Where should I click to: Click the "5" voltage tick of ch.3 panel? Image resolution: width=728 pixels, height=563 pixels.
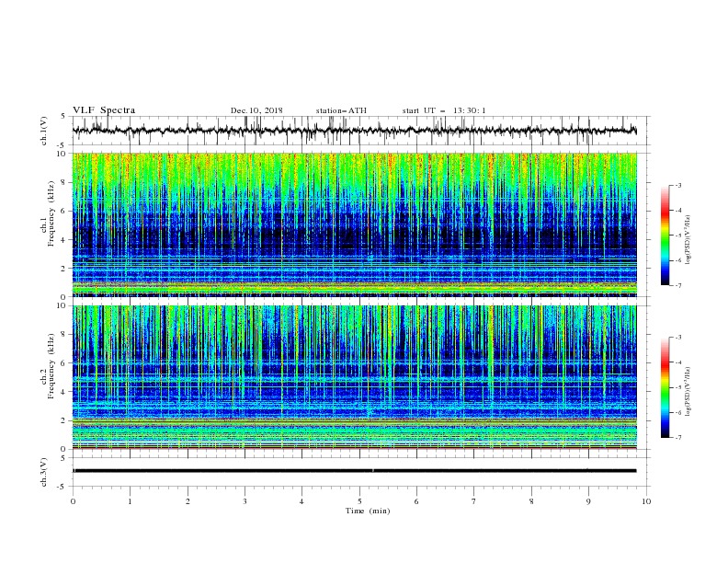pyautogui.click(x=64, y=458)
